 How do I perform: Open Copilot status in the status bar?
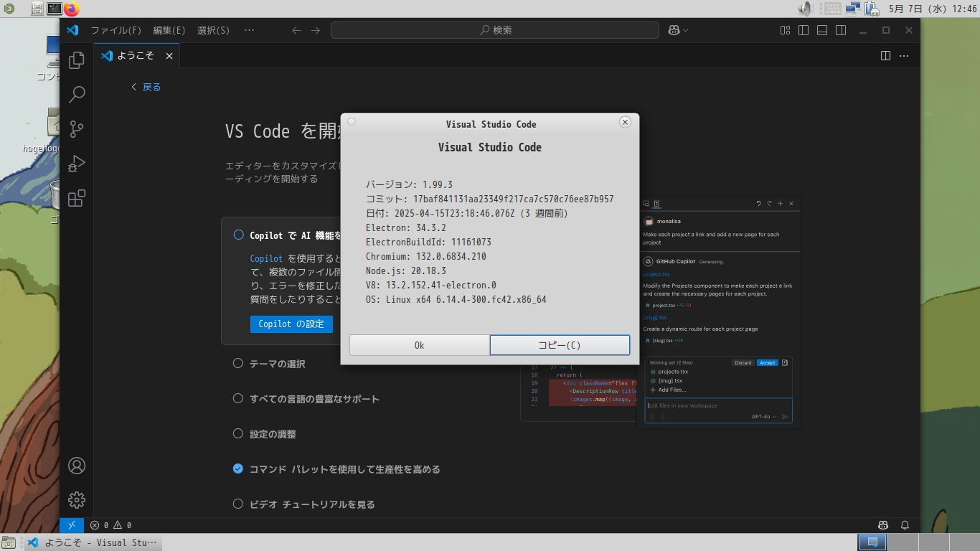point(884,525)
